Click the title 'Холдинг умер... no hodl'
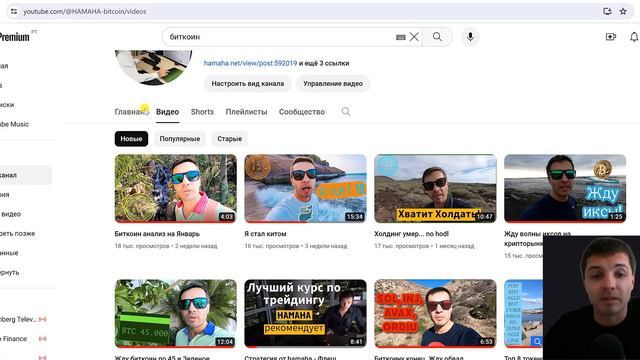The height and width of the screenshot is (360, 640). coord(411,234)
